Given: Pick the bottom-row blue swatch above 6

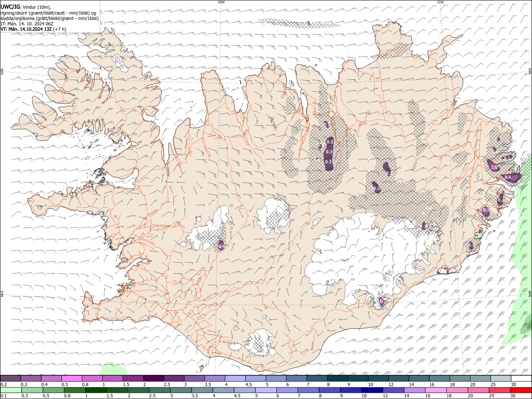Looking at the screenshot, I should (x=287, y=390).
